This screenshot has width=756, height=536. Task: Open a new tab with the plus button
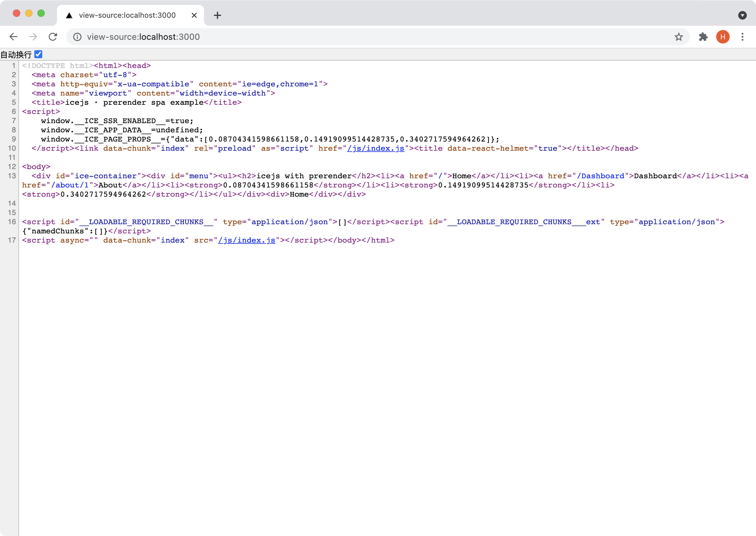click(217, 15)
